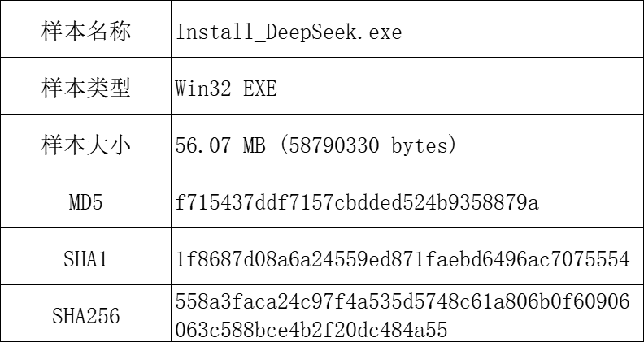Click the SHA256 first line starting 558a3fac
Image resolution: width=644 pixels, height=342 pixels.
pyautogui.click(x=402, y=302)
